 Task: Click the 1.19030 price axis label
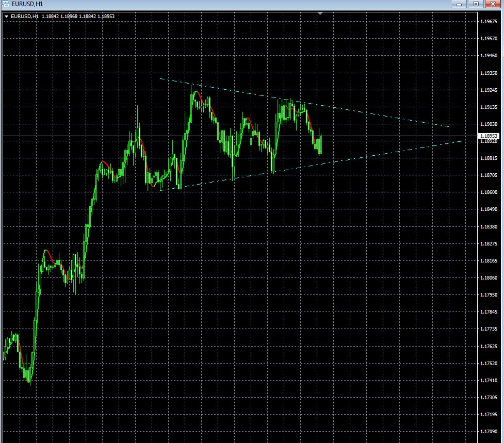coord(489,124)
